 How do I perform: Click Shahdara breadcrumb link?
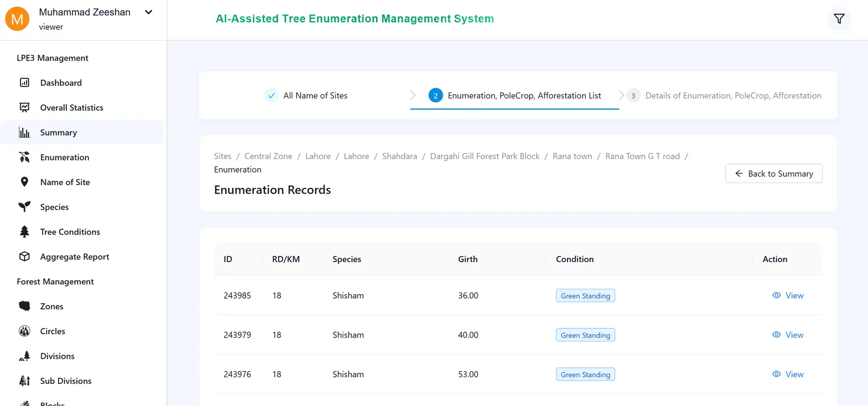click(x=399, y=156)
